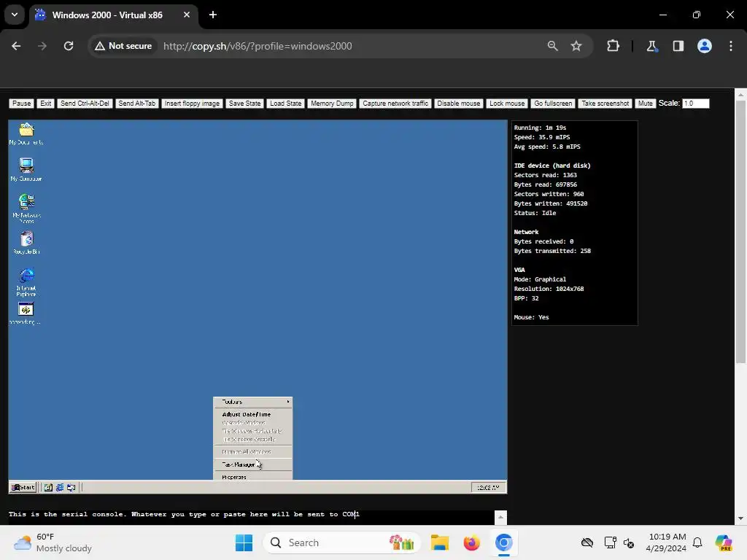Click the Not secure site info chip
The height and width of the screenshot is (560, 747).
pyautogui.click(x=123, y=46)
